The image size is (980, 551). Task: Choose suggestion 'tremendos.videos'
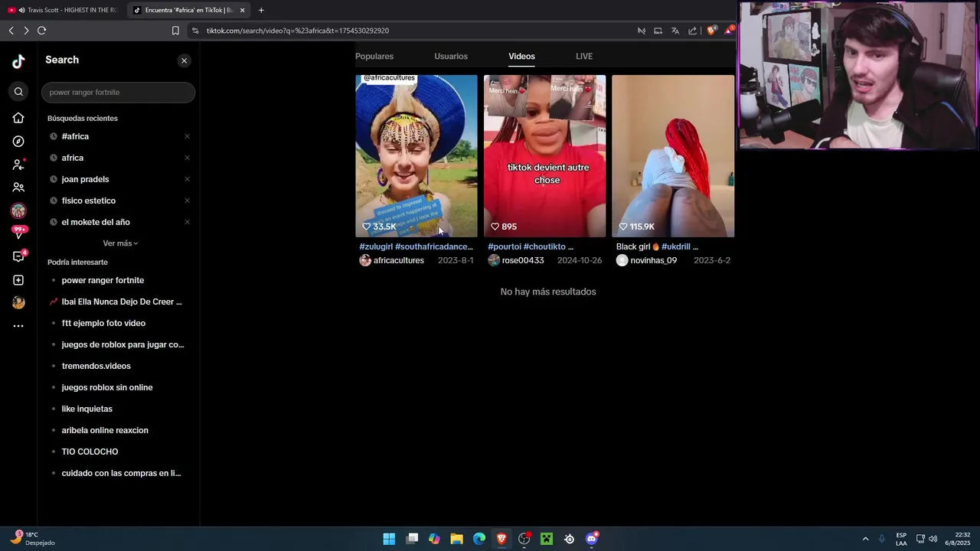point(96,366)
